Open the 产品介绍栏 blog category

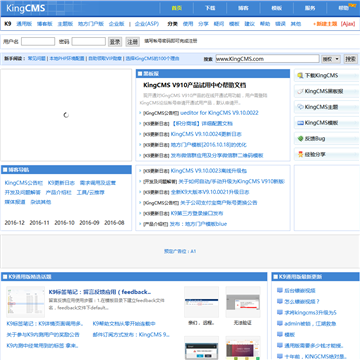point(59,193)
